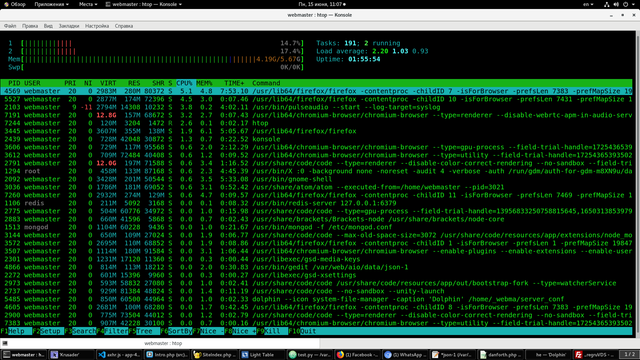Sort by the VIRT column header
Screen dimensions: 640x360
click(108, 83)
